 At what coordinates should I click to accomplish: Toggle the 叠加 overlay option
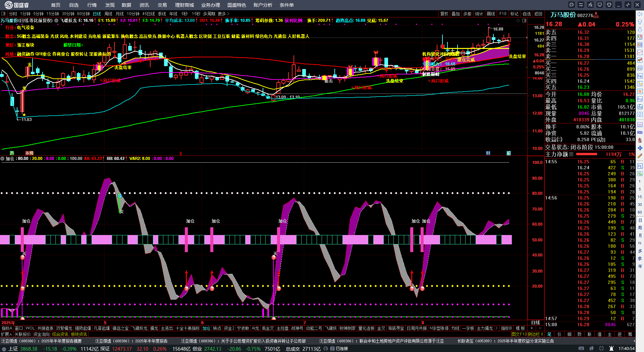tap(455, 14)
